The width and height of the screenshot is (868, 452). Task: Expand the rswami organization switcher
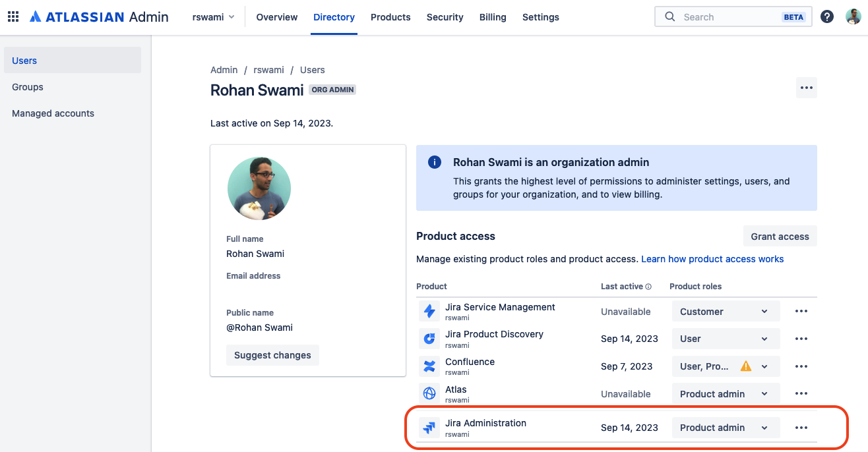coord(213,17)
